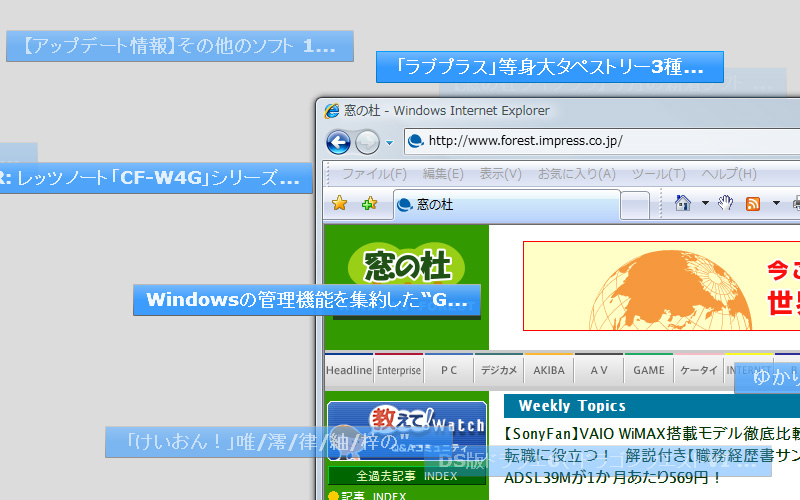Open the A V site tab

pyautogui.click(x=599, y=370)
